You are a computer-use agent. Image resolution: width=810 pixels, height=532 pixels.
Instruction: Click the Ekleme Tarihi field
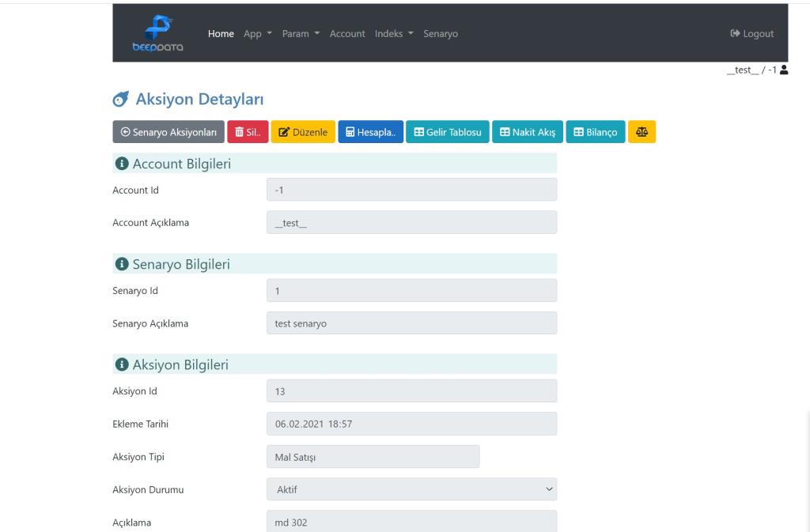[411, 424]
